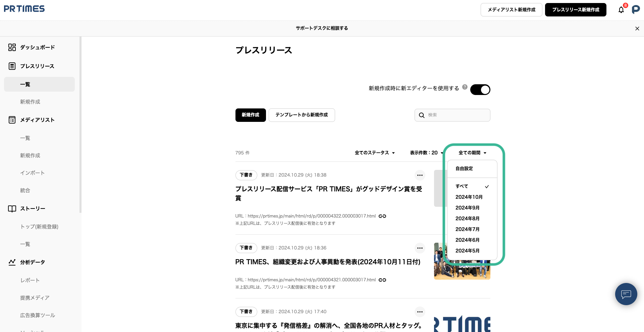Copy link icon beside first release URL
The width and height of the screenshot is (644, 332).
[x=382, y=216]
